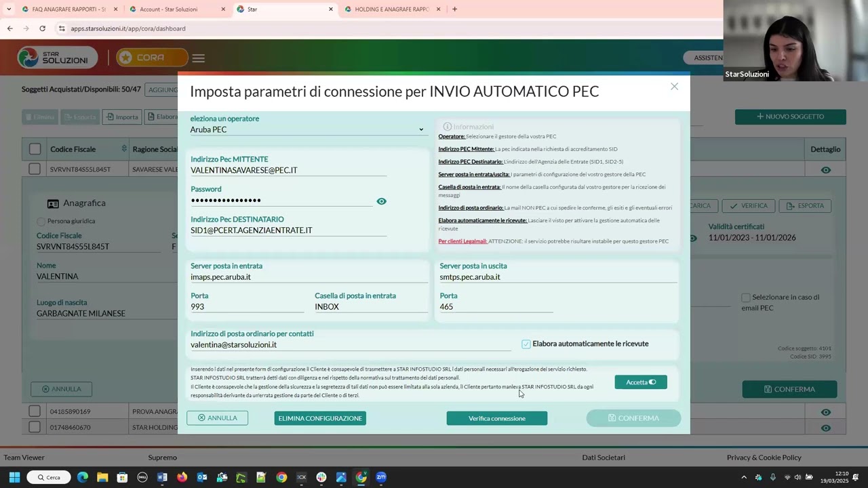Check the row checkbox for 04185890169
Image resolution: width=868 pixels, height=488 pixels.
point(35,411)
